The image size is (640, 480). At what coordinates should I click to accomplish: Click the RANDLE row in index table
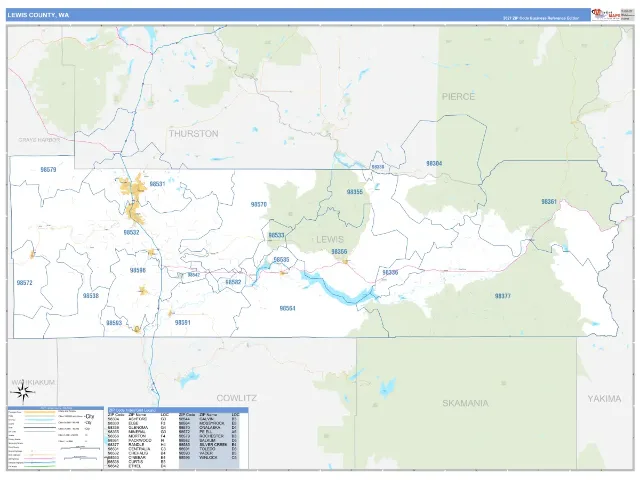(138, 445)
